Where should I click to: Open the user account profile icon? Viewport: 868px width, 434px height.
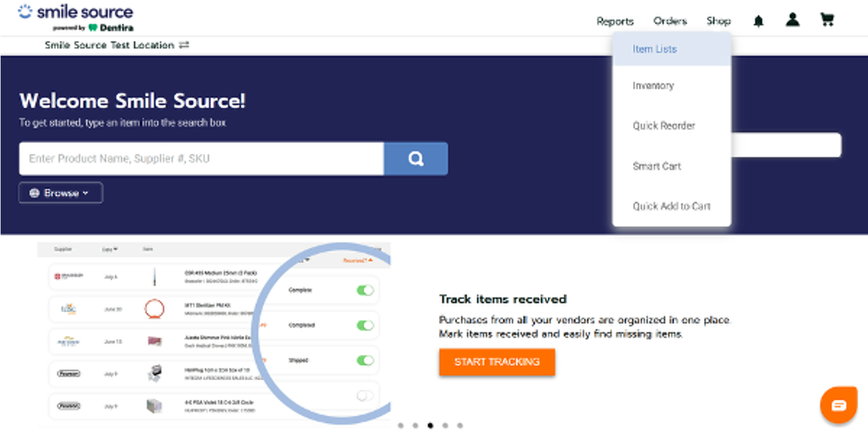pyautogui.click(x=792, y=20)
